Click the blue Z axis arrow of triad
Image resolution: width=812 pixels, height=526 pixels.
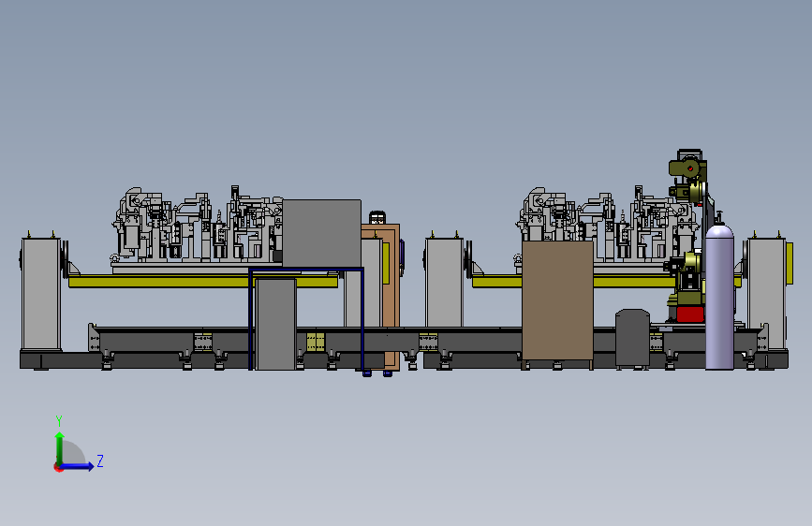coord(78,466)
